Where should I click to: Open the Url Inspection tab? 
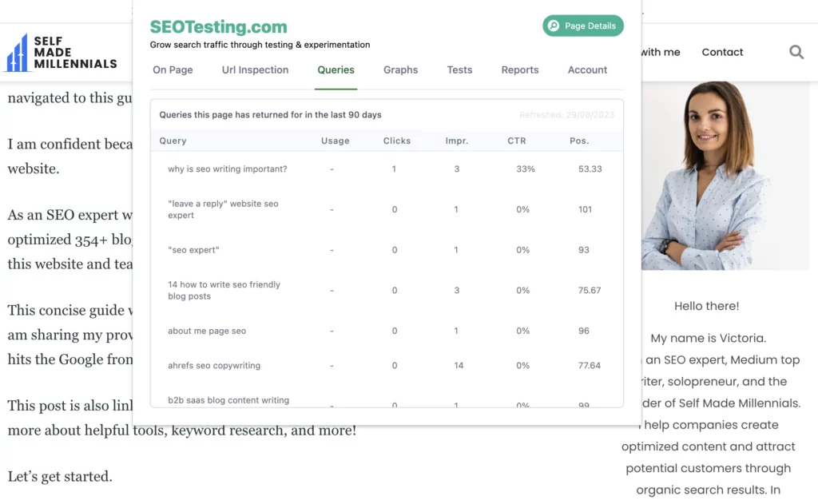(x=255, y=70)
